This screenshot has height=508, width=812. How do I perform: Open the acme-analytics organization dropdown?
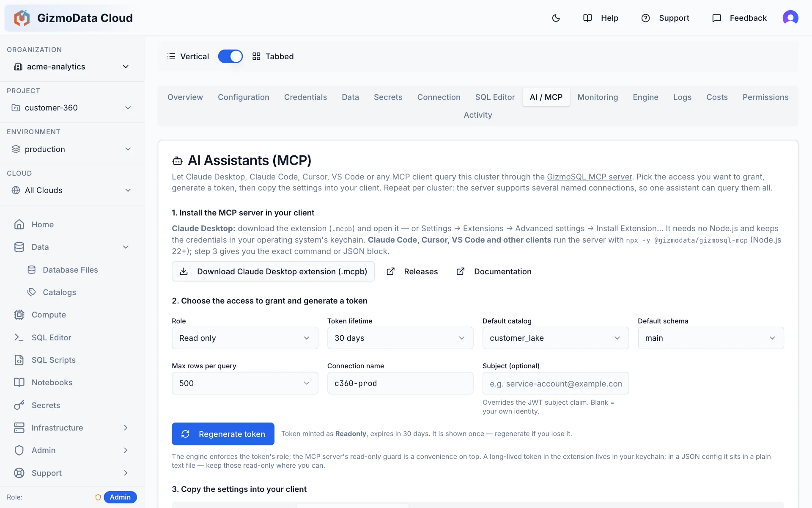point(72,66)
